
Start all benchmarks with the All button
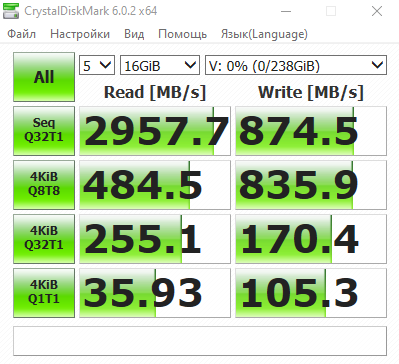coord(44,77)
